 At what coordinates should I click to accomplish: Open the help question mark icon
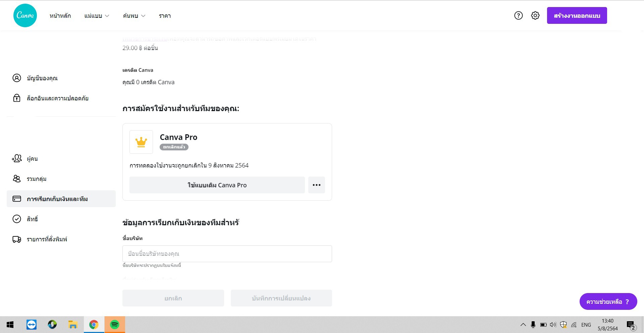click(519, 15)
